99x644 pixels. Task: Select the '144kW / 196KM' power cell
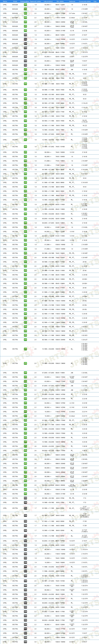(x=60, y=442)
